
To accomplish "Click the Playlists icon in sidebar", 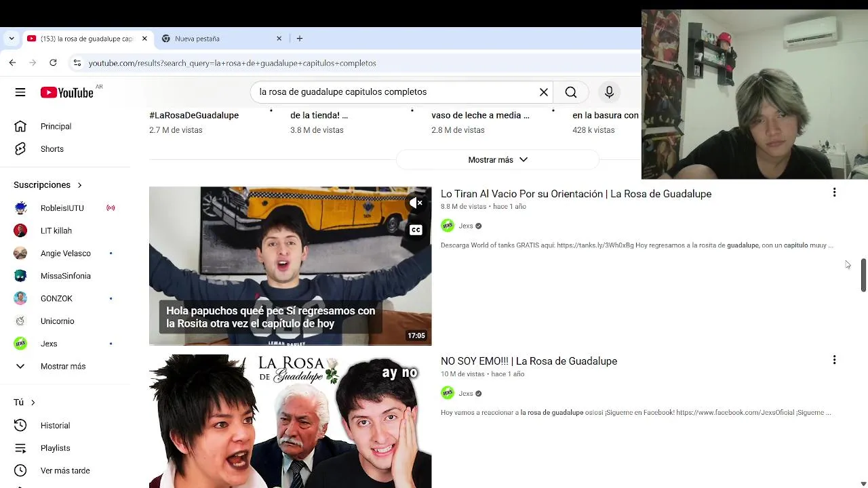I will [x=20, y=448].
